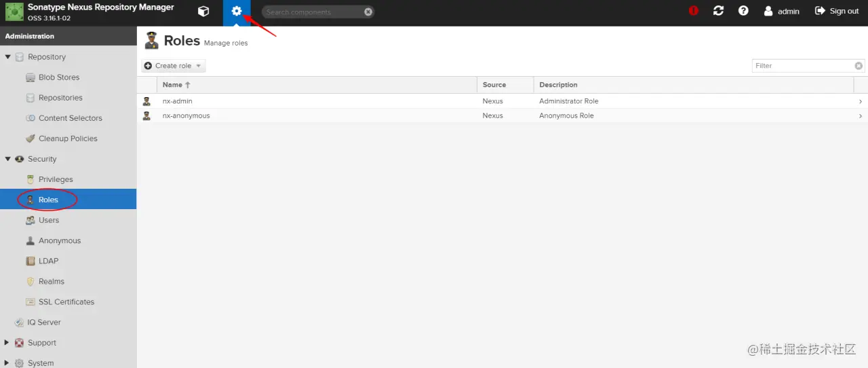Click the System gear icon in sidebar

tap(20, 363)
